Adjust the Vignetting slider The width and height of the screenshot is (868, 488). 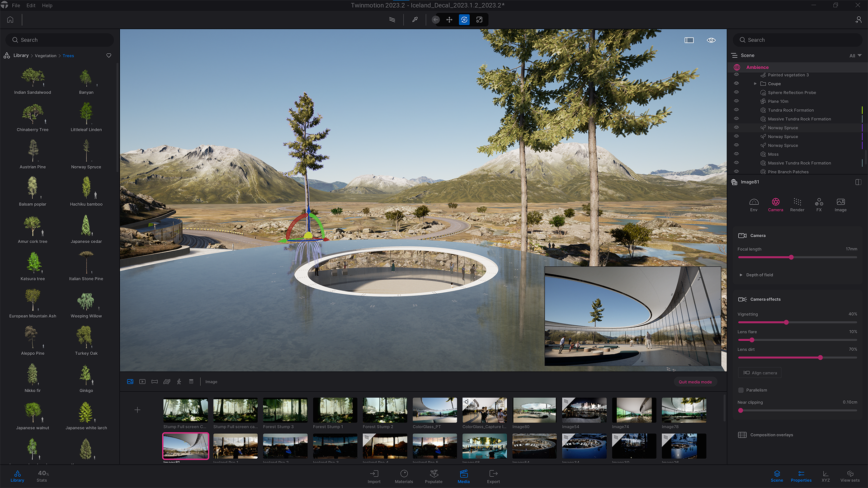786,322
